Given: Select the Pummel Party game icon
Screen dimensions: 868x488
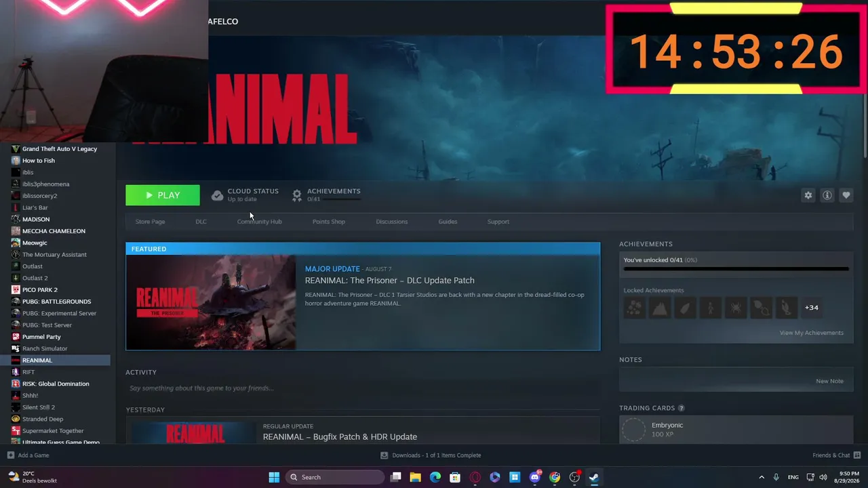Looking at the screenshot, I should [16, 337].
